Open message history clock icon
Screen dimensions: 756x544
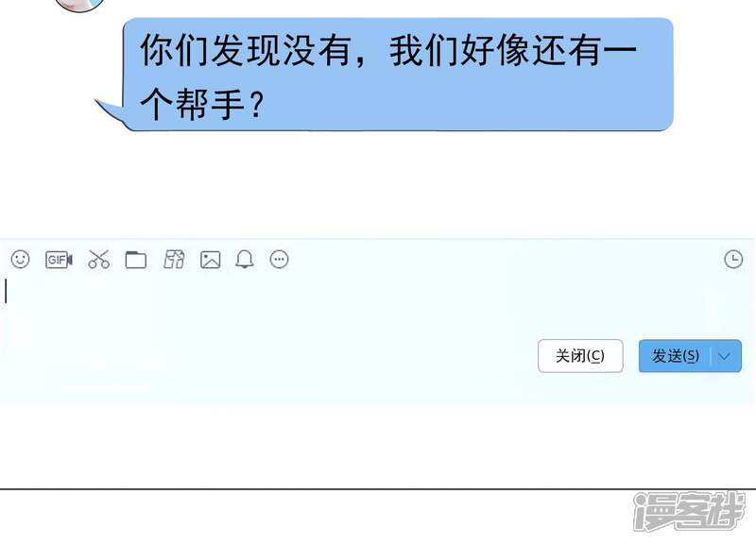733,259
